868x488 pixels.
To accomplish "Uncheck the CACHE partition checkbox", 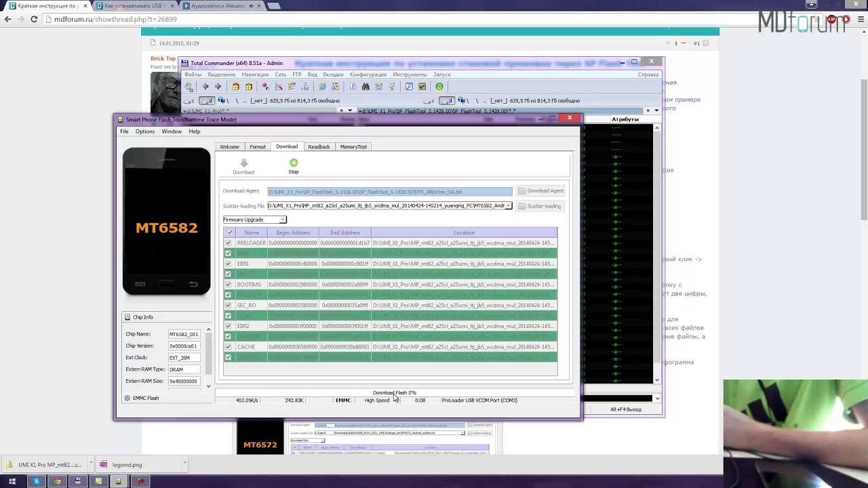I will coord(228,347).
